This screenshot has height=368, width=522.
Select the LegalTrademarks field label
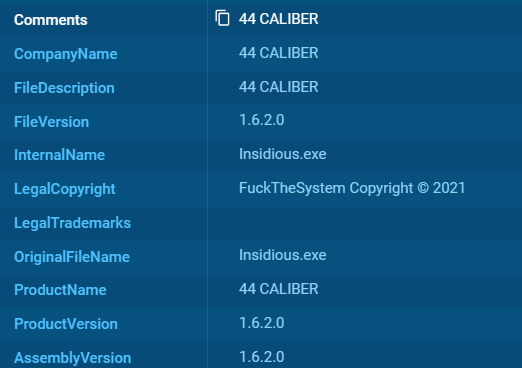(72, 223)
